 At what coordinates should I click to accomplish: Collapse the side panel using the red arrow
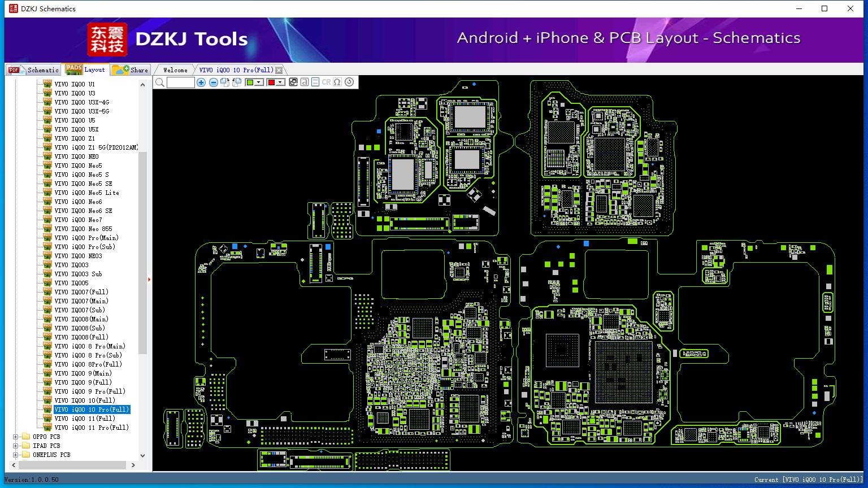coord(149,279)
